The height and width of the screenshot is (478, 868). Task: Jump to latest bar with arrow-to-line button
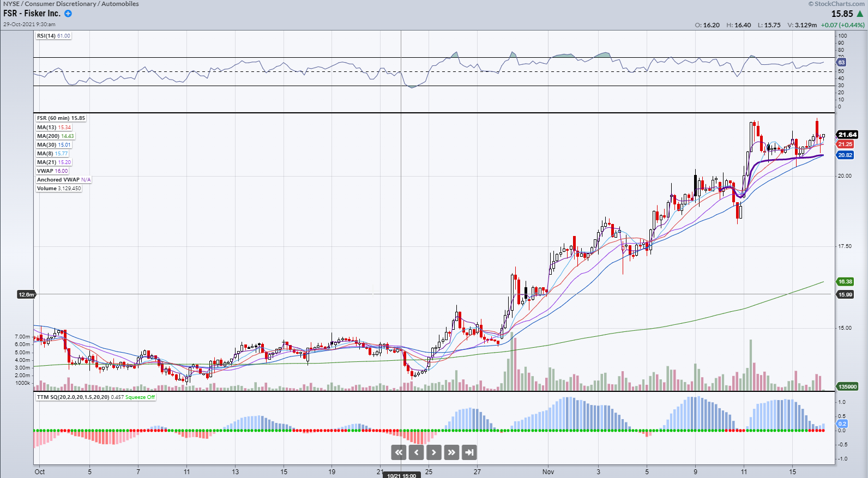[x=469, y=452]
